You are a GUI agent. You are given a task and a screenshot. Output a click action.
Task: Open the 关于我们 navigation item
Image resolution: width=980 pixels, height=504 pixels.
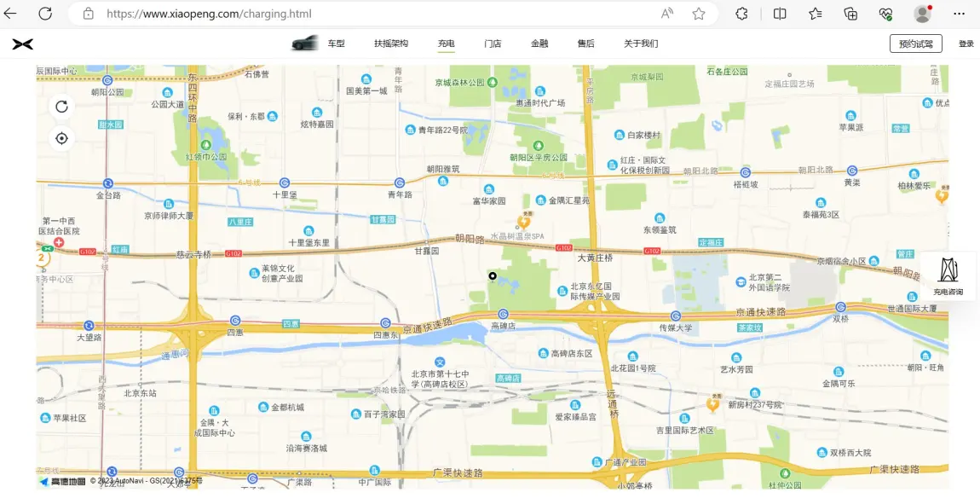[641, 43]
